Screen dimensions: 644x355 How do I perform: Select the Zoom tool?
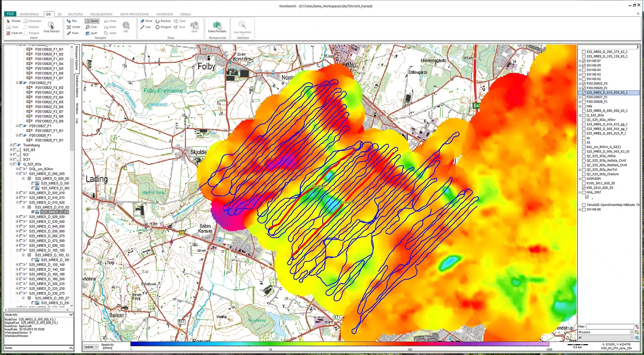tap(92, 21)
